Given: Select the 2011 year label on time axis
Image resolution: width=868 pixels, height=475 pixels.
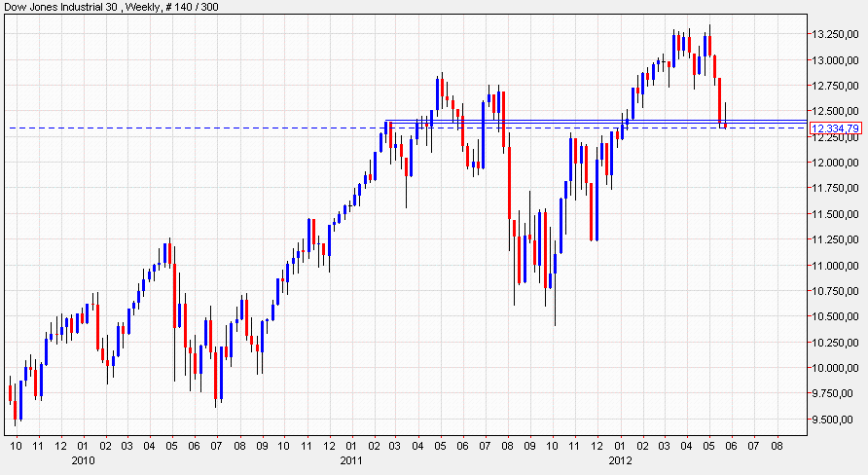Looking at the screenshot, I should [x=351, y=458].
